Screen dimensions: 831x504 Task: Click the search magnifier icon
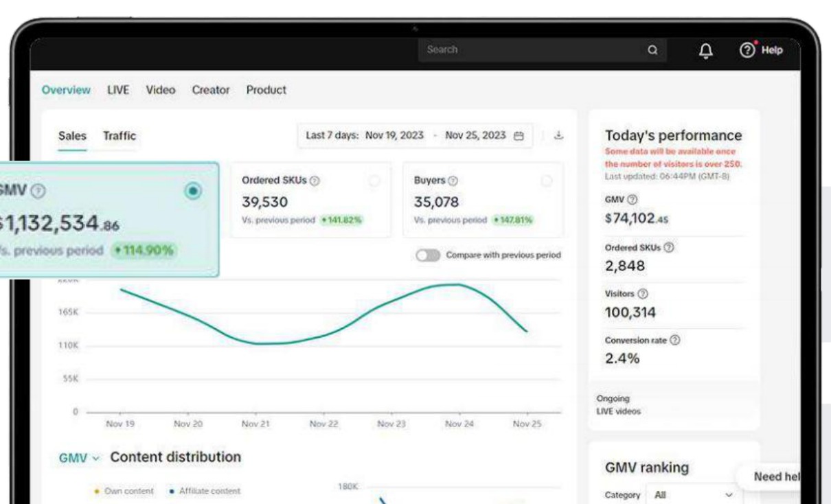(x=652, y=49)
